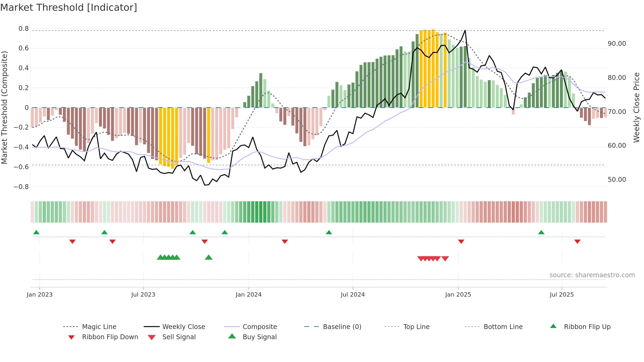The height and width of the screenshot is (362, 644).
Task: Click the 0 tick on the left axis
Action: click(x=27, y=108)
